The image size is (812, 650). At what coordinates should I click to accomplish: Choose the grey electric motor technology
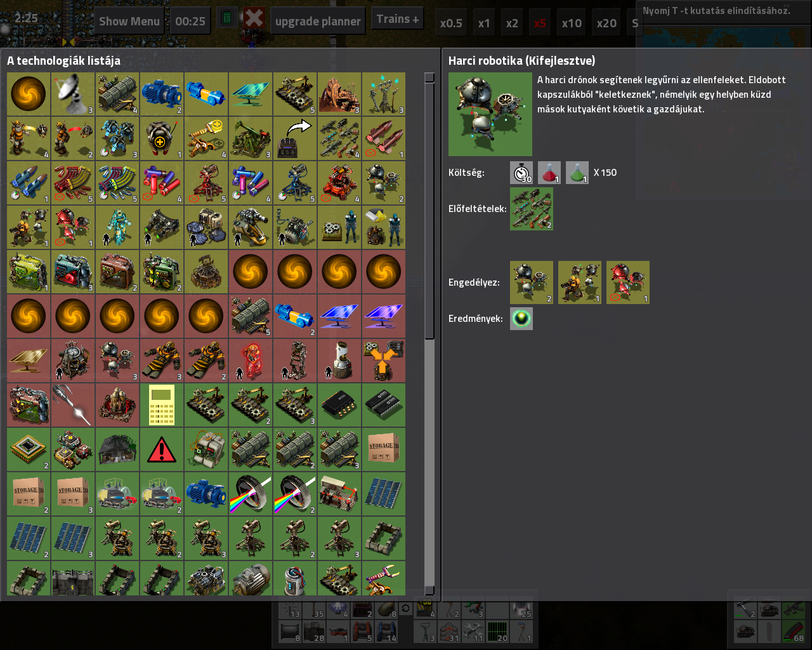(251, 578)
